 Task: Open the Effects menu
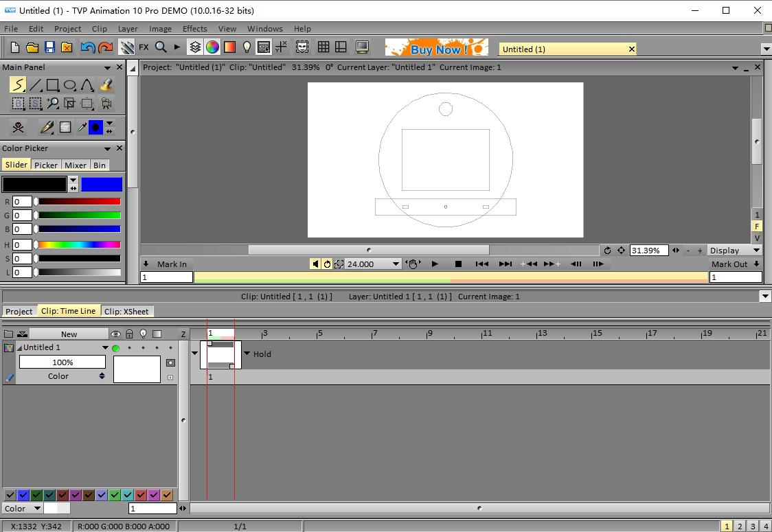tap(195, 29)
